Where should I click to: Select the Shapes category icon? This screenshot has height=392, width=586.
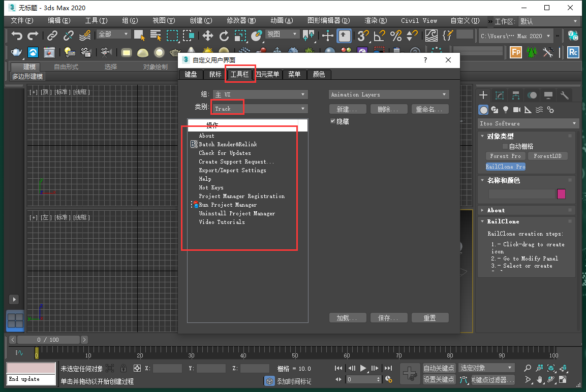point(495,110)
